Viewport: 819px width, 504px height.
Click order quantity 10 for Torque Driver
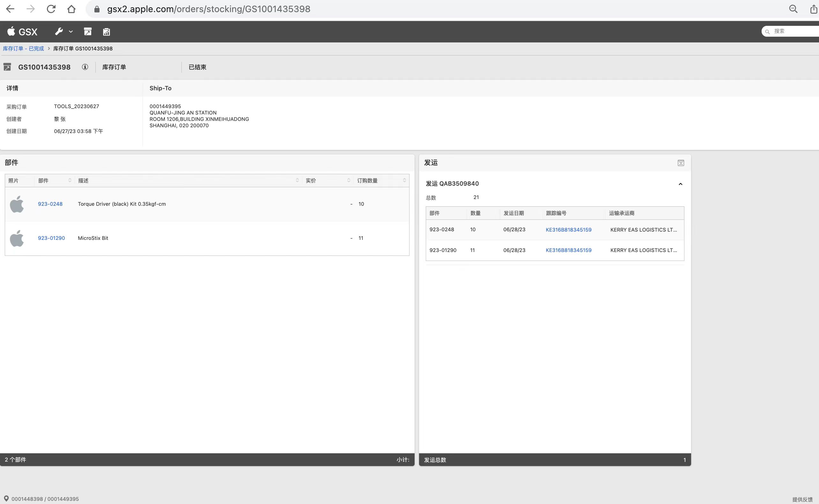point(361,204)
